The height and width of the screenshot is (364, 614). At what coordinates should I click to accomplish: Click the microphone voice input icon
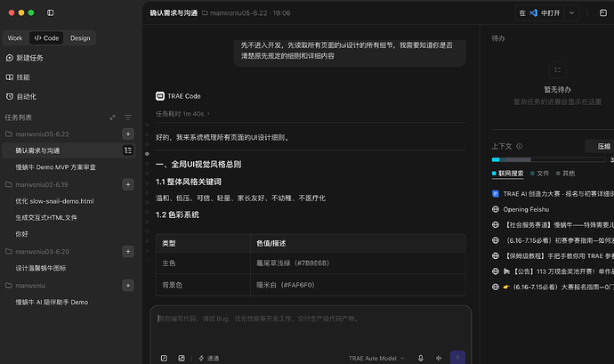(421, 358)
